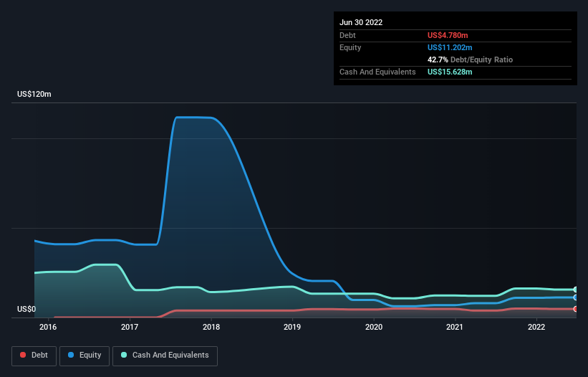
Task: Click the Jun 30 2022 tooltip date
Action: click(x=361, y=22)
